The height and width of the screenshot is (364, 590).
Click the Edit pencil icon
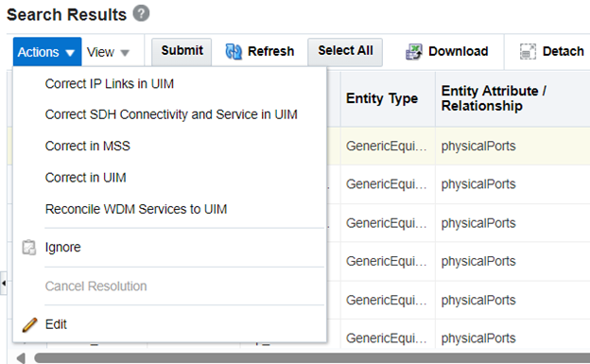coord(29,325)
